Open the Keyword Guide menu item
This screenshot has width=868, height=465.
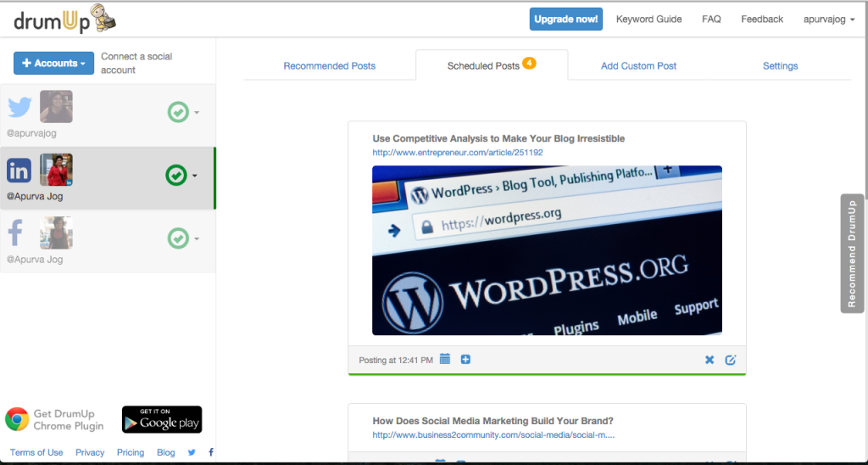(x=648, y=19)
